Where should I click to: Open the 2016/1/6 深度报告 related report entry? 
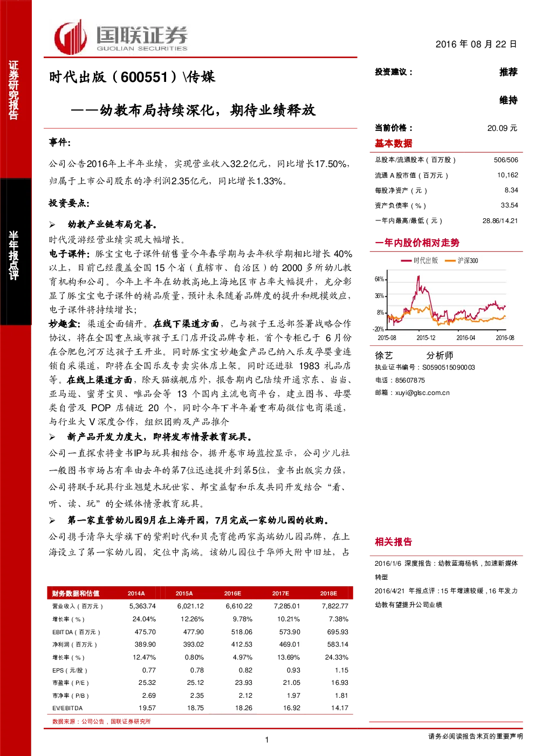446,570
